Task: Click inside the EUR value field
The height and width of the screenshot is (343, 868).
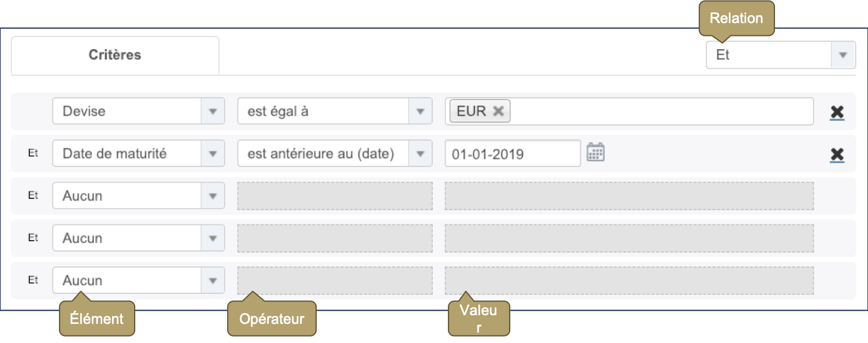Action: [x=636, y=111]
